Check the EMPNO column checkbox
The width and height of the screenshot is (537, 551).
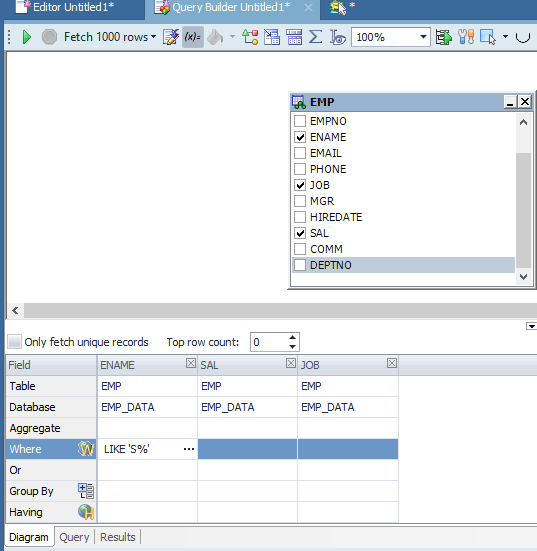tap(300, 121)
